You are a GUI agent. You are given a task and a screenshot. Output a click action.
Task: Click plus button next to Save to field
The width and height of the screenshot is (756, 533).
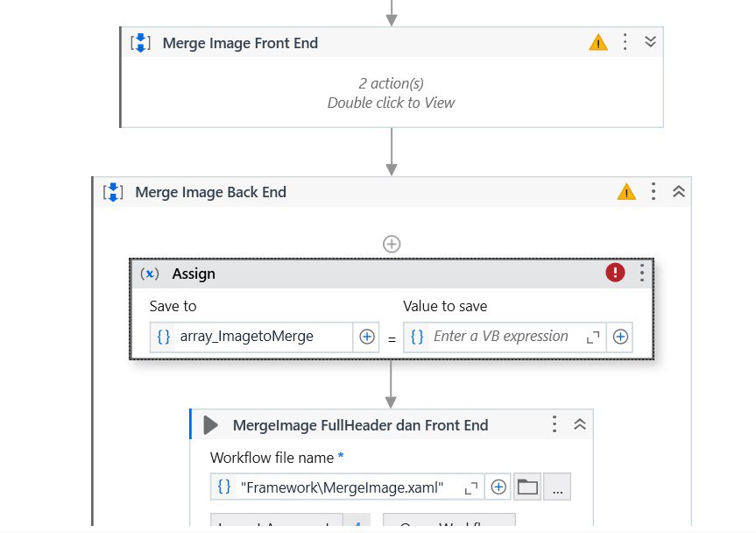point(366,337)
